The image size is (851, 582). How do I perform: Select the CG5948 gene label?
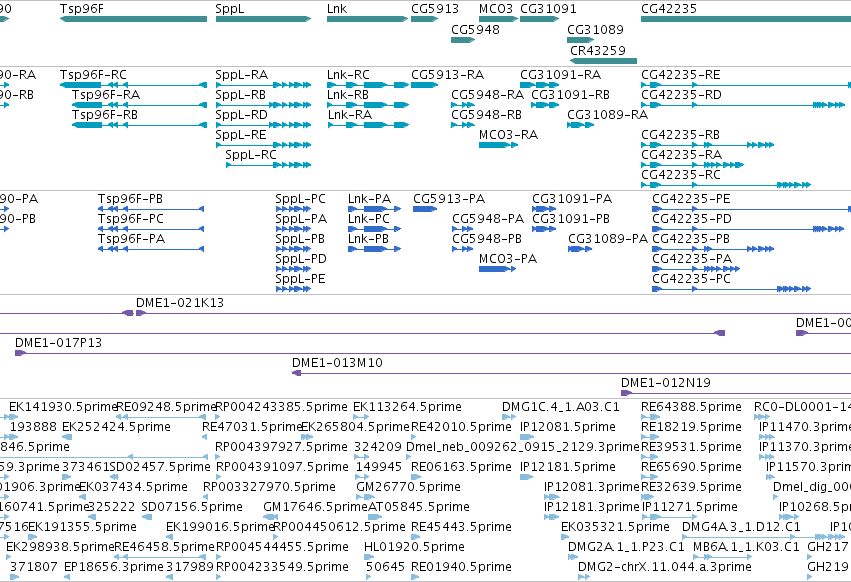pyautogui.click(x=475, y=29)
